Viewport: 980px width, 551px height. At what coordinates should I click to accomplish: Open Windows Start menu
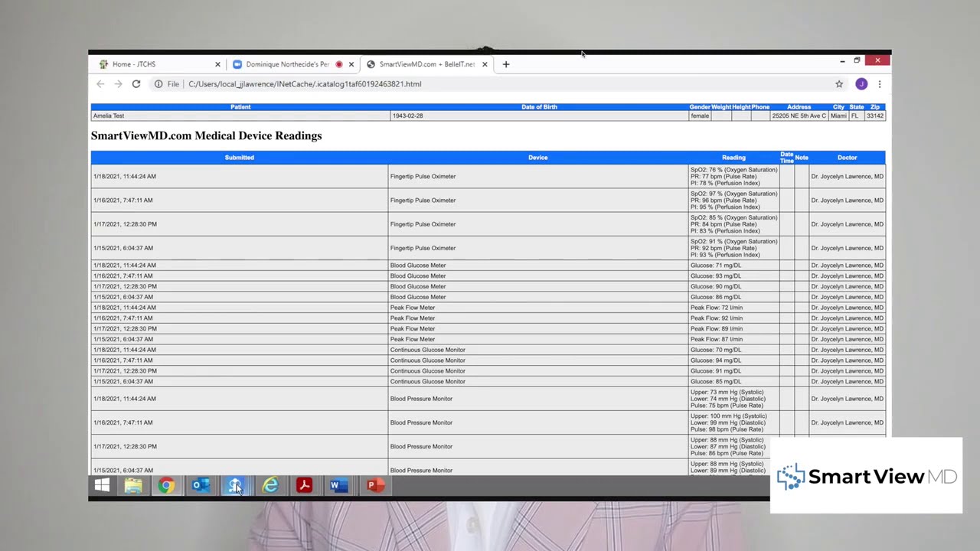102,485
